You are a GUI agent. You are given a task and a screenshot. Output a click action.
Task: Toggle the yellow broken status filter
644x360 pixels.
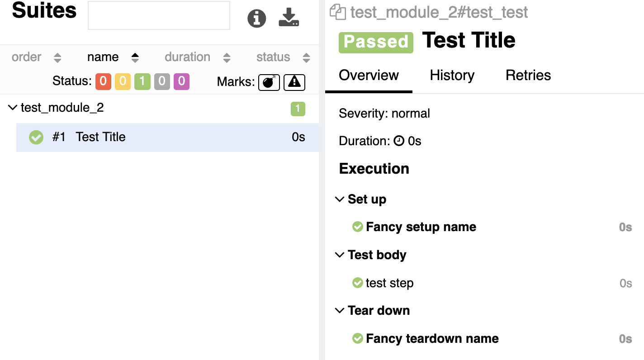123,81
